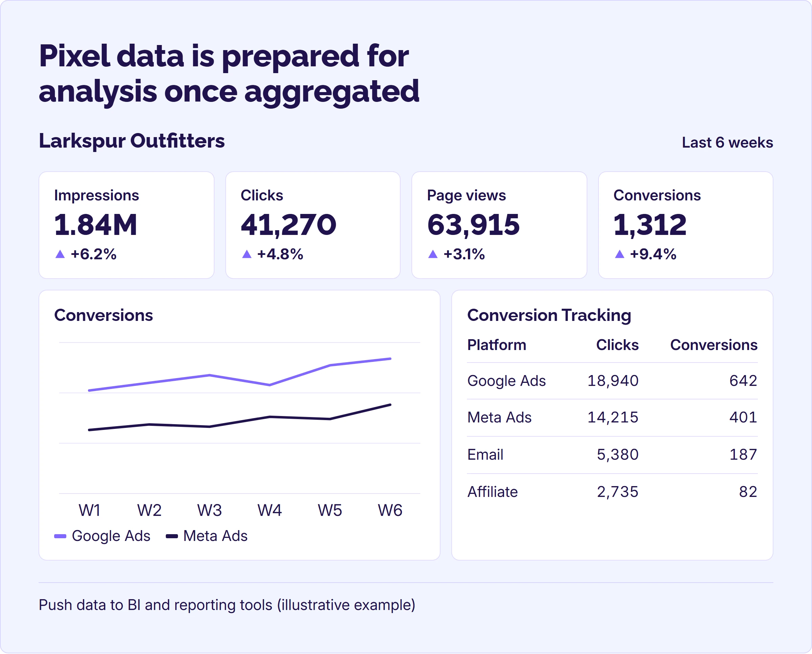Click the Meta Ads legend color swatch
The height and width of the screenshot is (654, 812).
[x=172, y=536]
